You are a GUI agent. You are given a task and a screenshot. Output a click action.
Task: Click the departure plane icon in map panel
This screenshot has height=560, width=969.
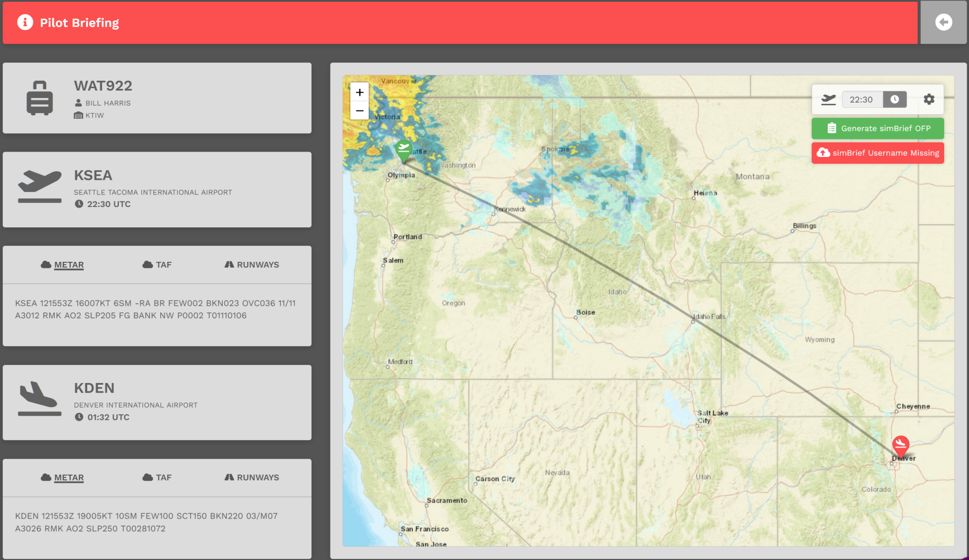pos(828,99)
